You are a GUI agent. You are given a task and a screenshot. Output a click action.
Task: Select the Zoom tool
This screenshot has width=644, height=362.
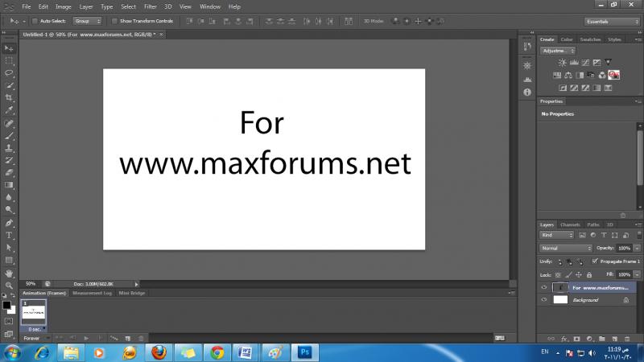9,286
